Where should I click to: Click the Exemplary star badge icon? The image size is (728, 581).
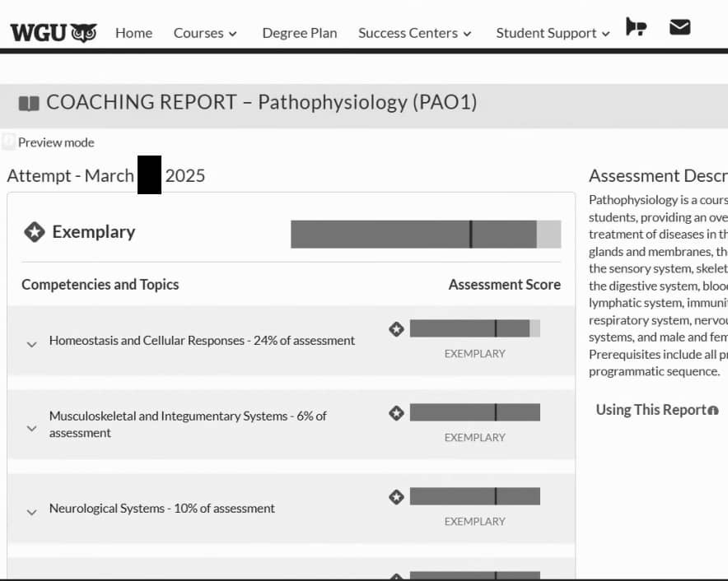[35, 232]
